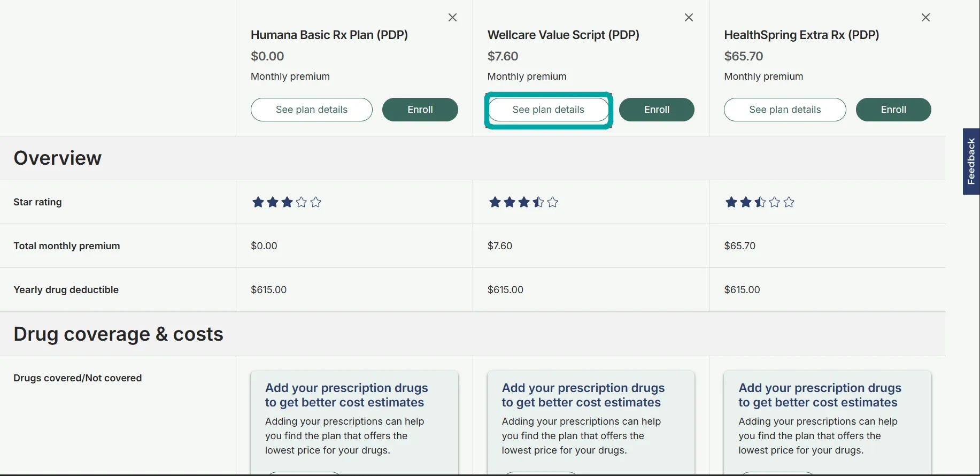This screenshot has height=476, width=980.
Task: Click the Total monthly premium row label
Action: pyautogui.click(x=67, y=246)
